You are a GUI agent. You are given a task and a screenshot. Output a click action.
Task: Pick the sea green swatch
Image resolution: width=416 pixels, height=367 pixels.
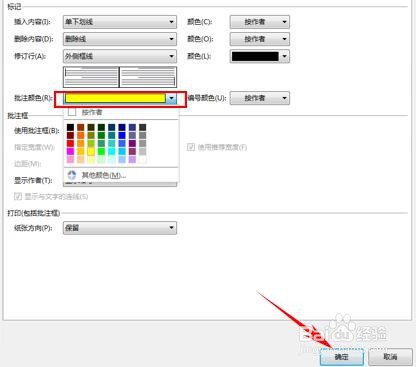click(101, 143)
